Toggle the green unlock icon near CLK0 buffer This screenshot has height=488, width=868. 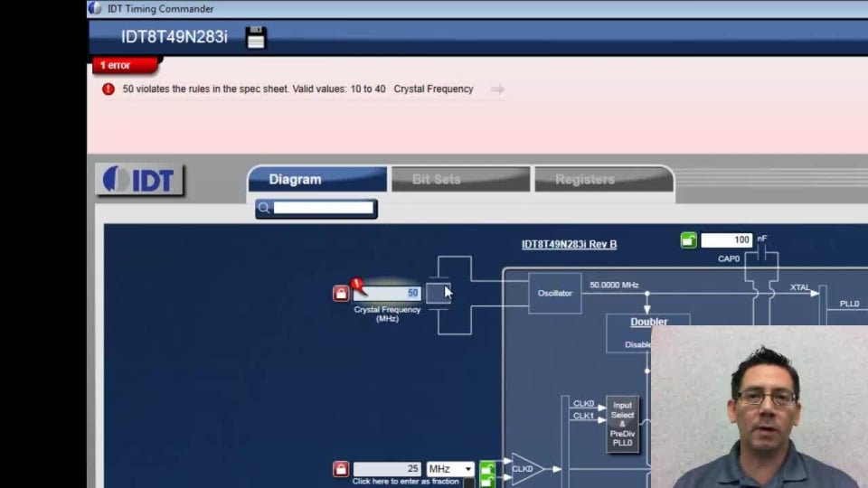[x=487, y=470]
